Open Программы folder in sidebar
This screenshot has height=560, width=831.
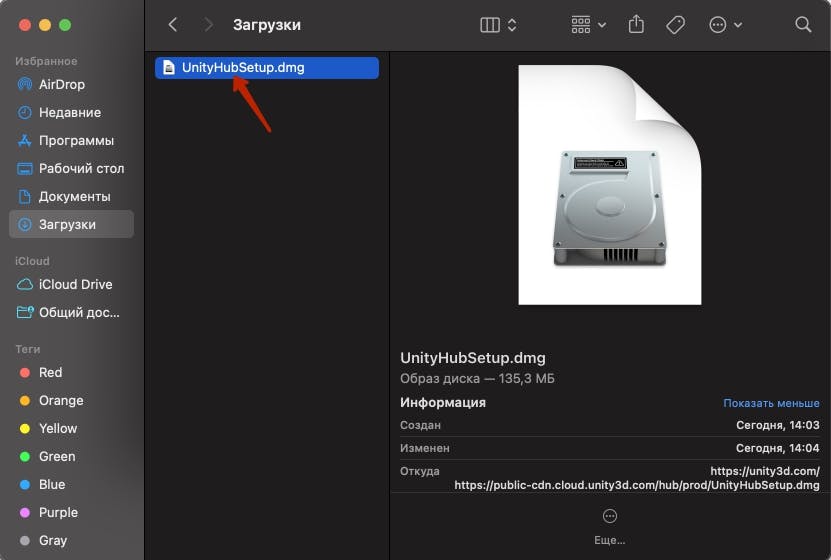tap(72, 140)
